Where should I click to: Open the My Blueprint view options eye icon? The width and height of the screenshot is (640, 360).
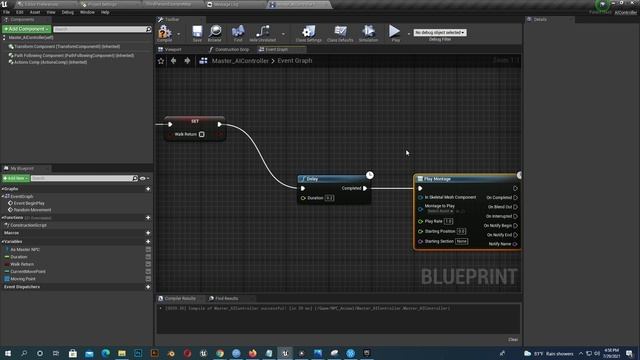(x=143, y=178)
